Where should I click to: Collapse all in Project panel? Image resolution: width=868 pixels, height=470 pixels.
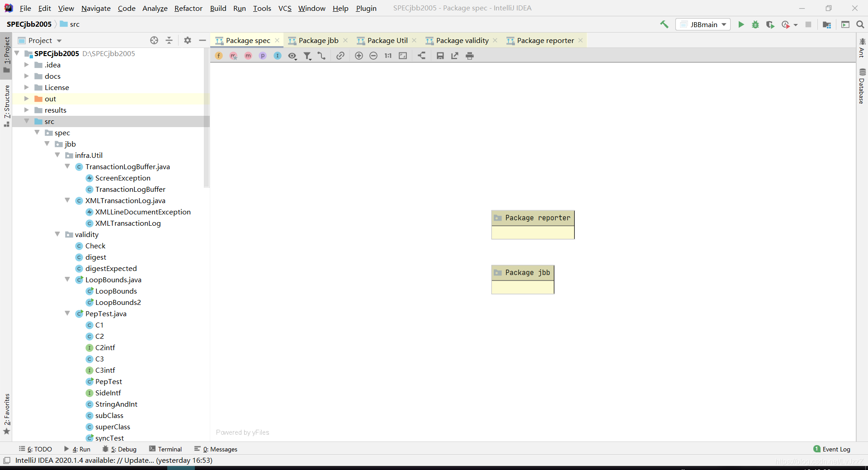coord(169,40)
